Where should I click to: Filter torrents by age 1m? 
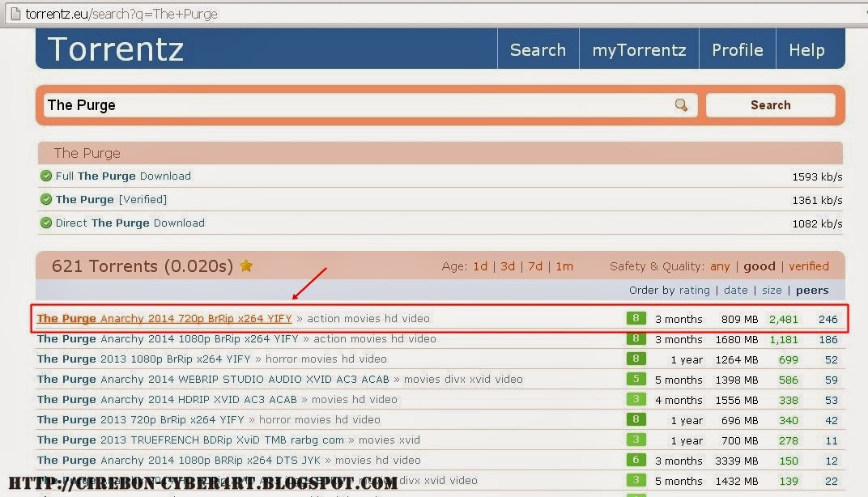point(564,266)
